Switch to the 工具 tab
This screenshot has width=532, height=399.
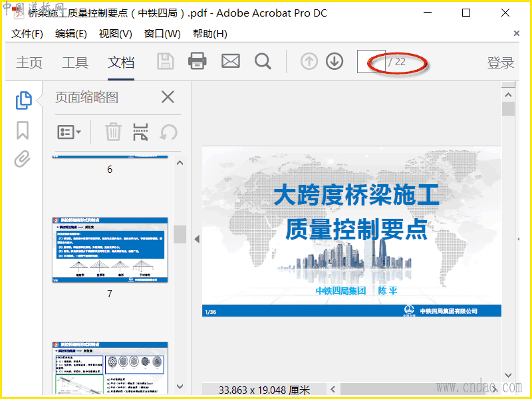click(75, 63)
